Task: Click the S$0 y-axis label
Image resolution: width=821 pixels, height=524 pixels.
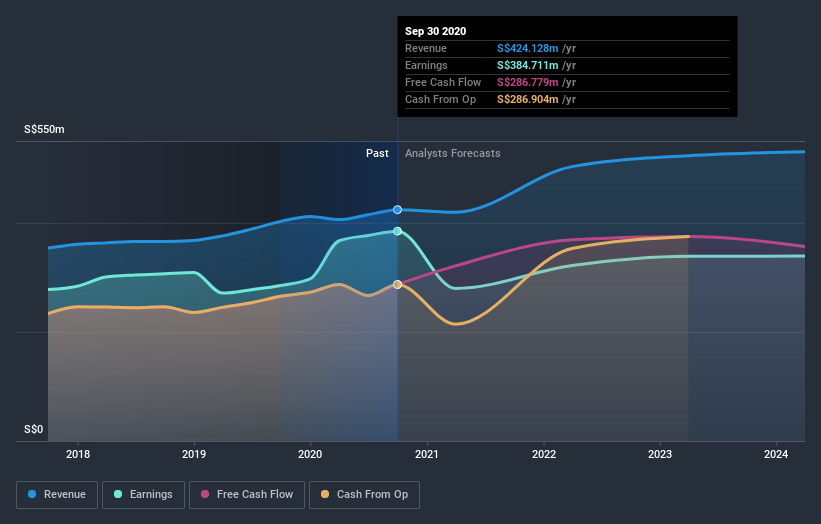Action: click(34, 429)
